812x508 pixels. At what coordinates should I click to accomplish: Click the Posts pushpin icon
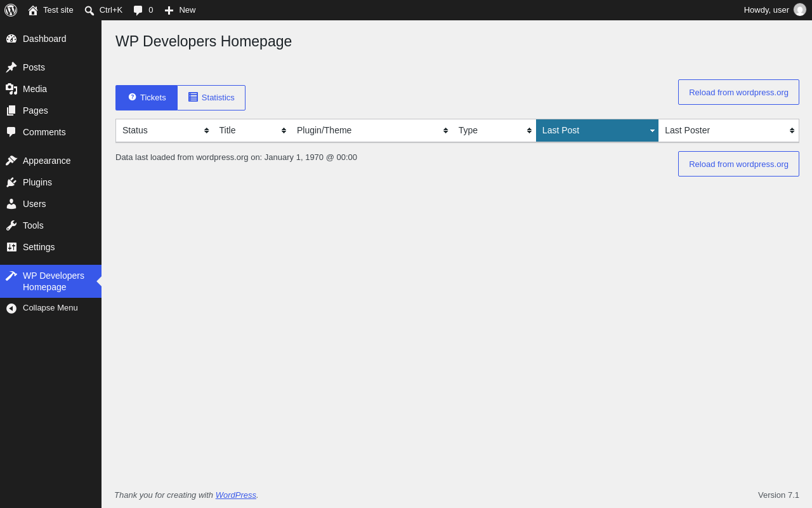click(11, 67)
